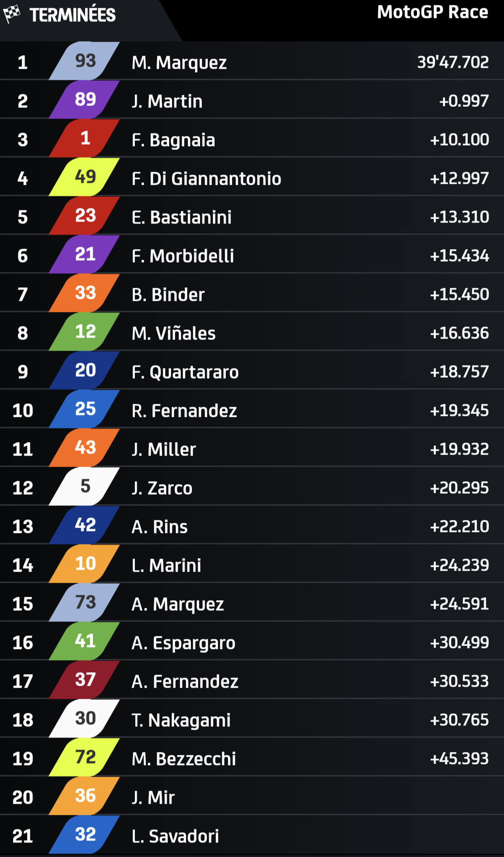Open the MotoGP Race heading
This screenshot has height=857, width=504.
[x=432, y=12]
